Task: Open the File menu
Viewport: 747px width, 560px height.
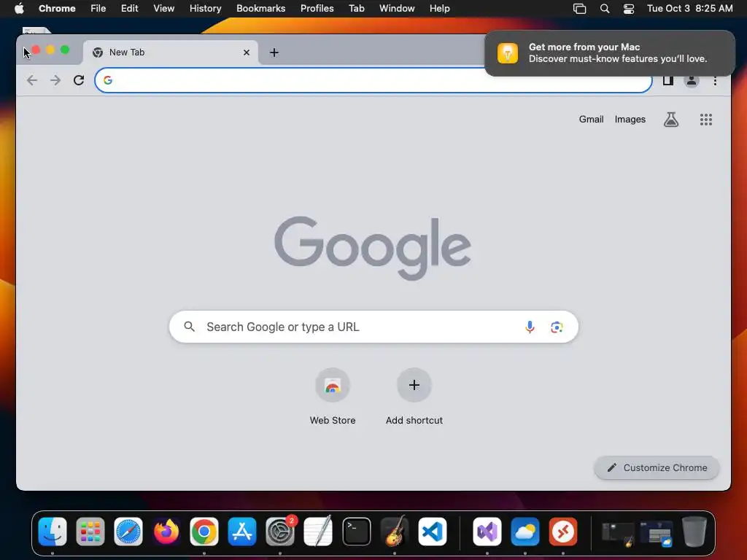Action: click(x=98, y=8)
